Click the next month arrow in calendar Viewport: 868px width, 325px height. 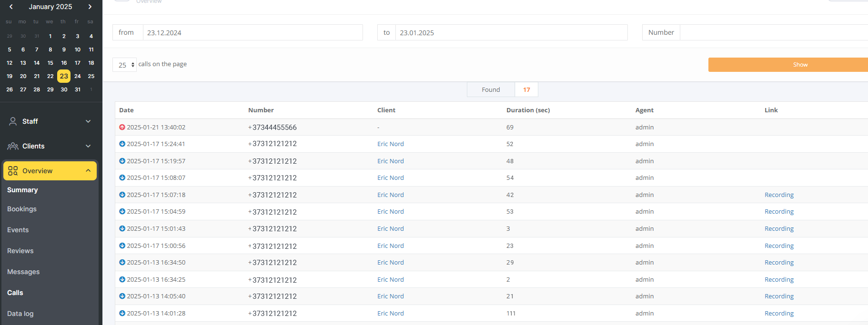90,7
